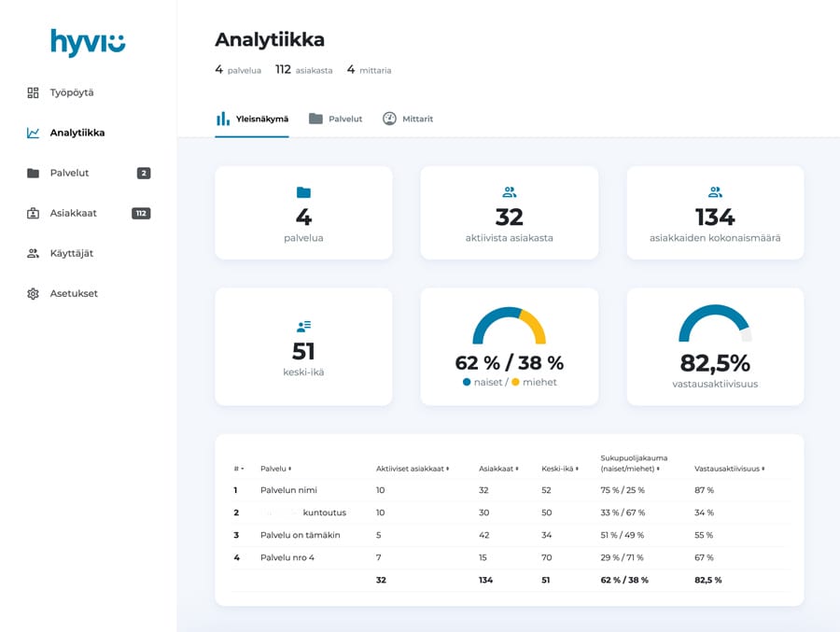Select the Yleisnäkymä tab

(x=252, y=119)
